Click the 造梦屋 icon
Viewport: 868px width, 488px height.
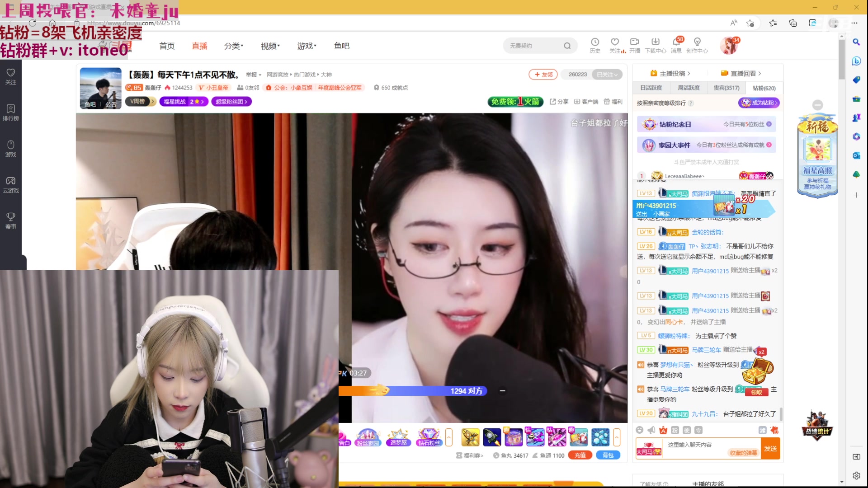click(398, 437)
